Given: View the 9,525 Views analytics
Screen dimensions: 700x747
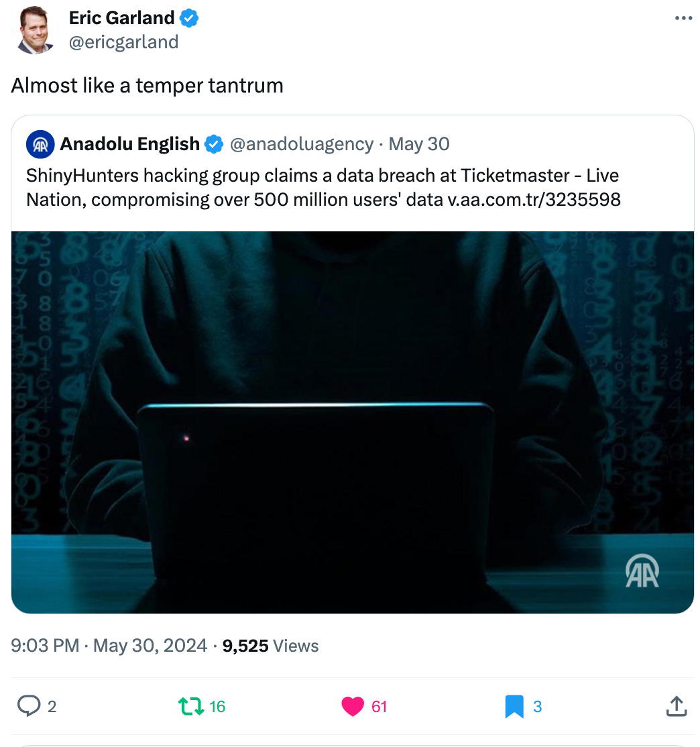Looking at the screenshot, I should [x=270, y=646].
